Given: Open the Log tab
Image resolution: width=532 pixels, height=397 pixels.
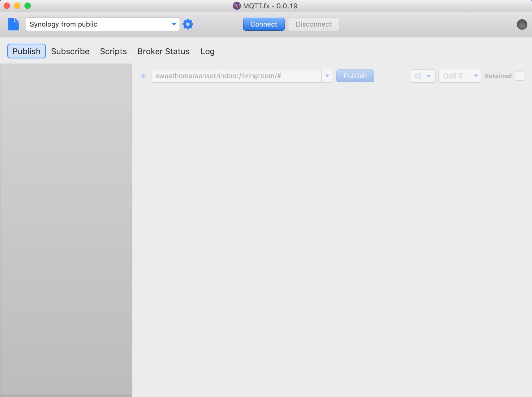Looking at the screenshot, I should pyautogui.click(x=207, y=51).
